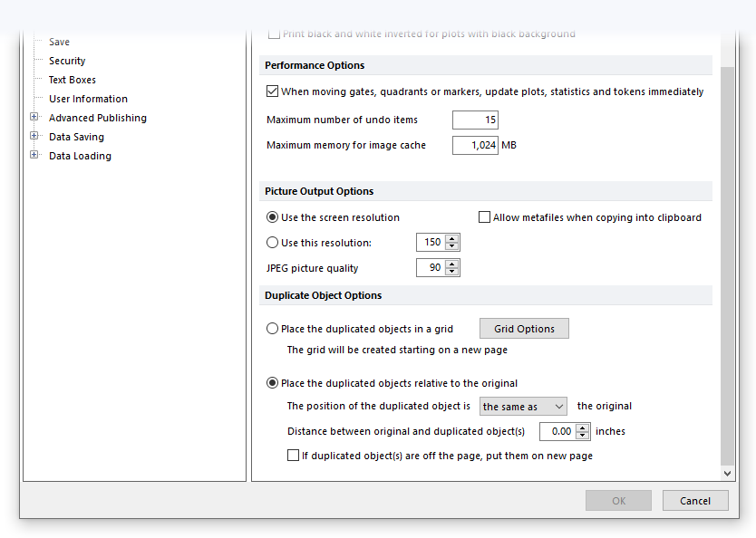This screenshot has height=538, width=756.
Task: Increase distance between objects with up arrow
Action: coord(583,428)
